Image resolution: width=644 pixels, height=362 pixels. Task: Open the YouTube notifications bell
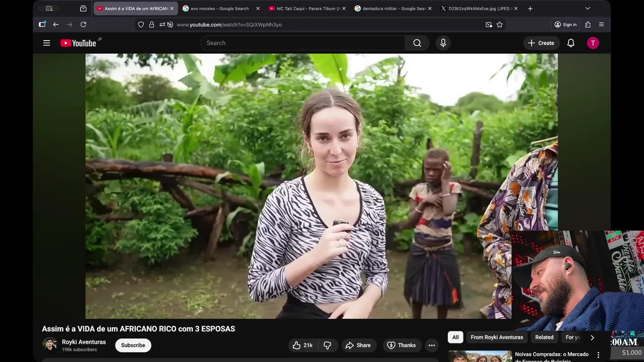pyautogui.click(x=571, y=43)
